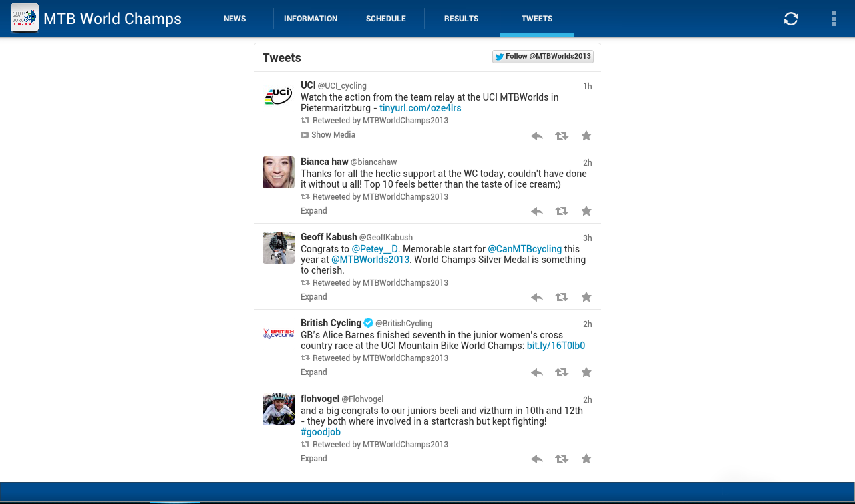Image resolution: width=855 pixels, height=504 pixels.
Task: Click the 3h timestamp on Kabush's tweet
Action: click(x=588, y=238)
